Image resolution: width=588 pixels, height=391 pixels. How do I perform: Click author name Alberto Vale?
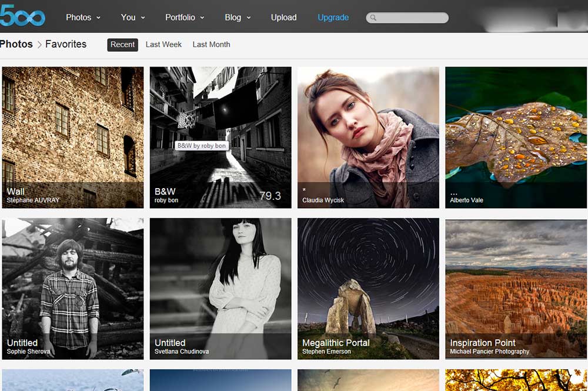(x=466, y=200)
